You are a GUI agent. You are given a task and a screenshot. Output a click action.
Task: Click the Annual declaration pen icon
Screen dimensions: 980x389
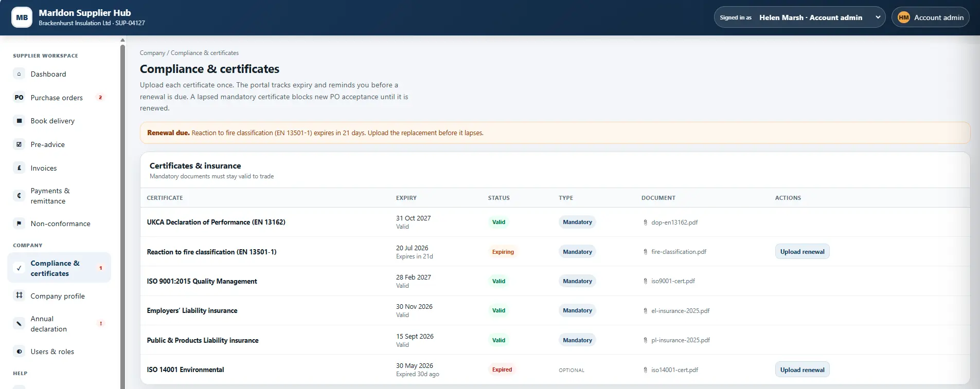coord(19,324)
